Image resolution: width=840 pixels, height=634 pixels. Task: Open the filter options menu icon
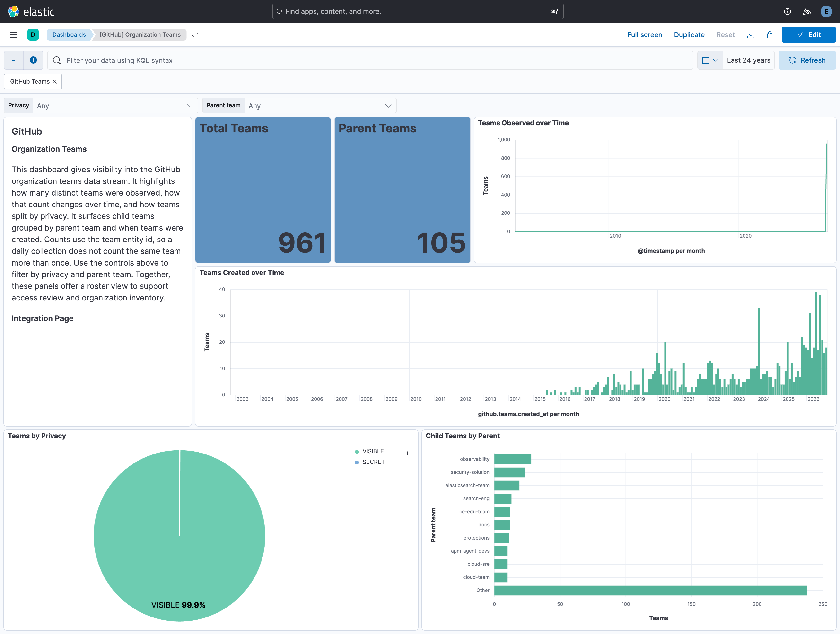tap(14, 60)
